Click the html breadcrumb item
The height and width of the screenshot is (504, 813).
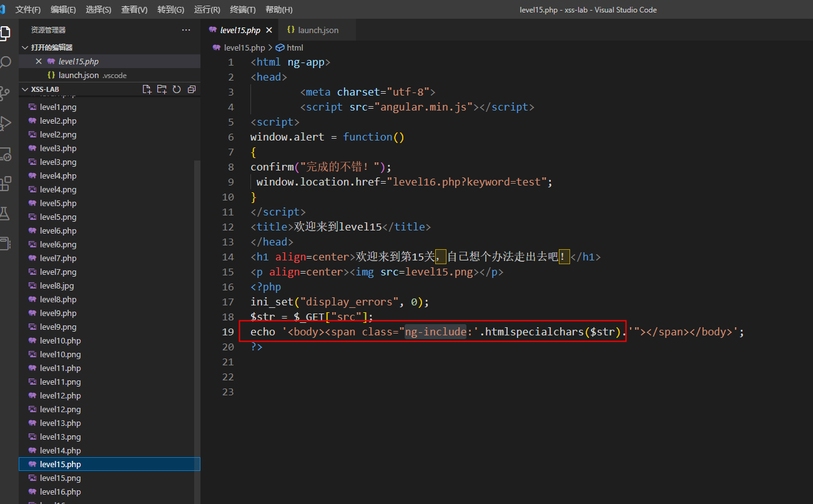pos(295,47)
